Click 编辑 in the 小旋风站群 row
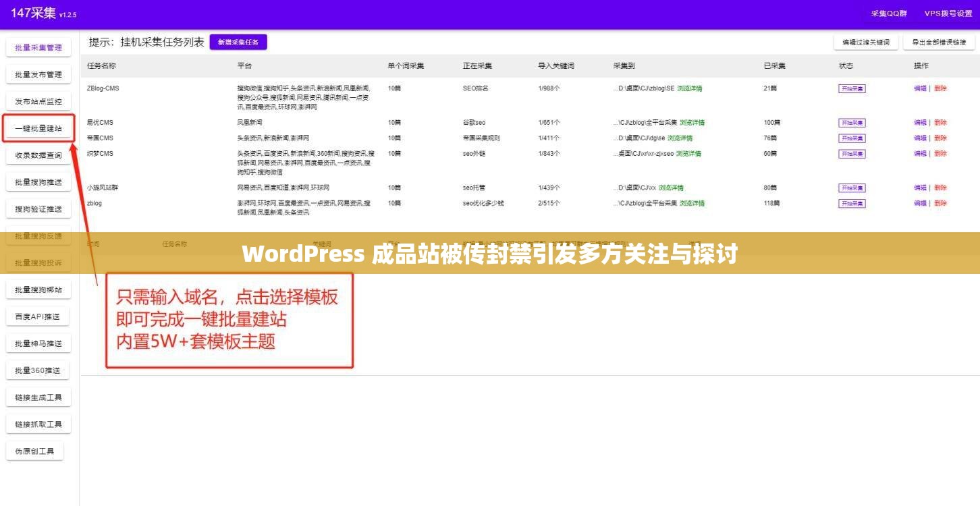The width and height of the screenshot is (980, 506). (920, 188)
